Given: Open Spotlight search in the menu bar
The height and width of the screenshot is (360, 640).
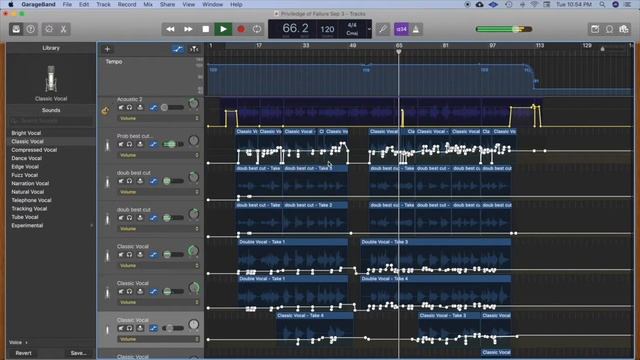Looking at the screenshot, I should coord(602,4).
